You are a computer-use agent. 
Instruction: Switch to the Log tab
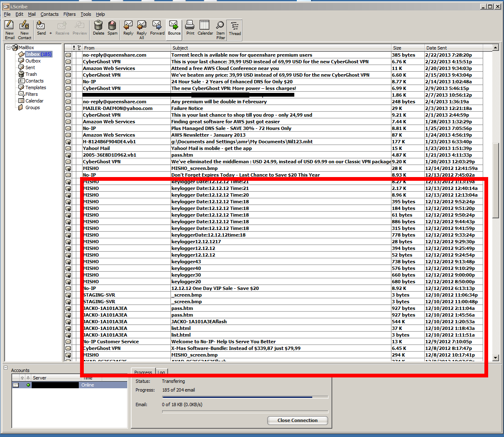coord(161,372)
